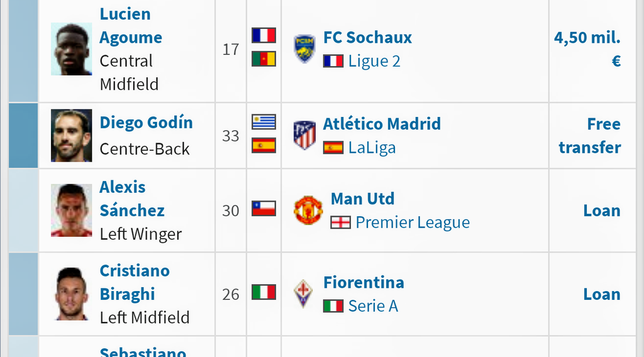The width and height of the screenshot is (644, 357).
Task: Click the Free transfer fee link
Action: pyautogui.click(x=590, y=135)
